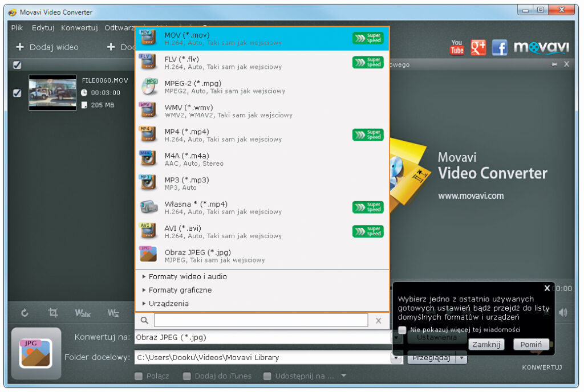Image resolution: width=584 pixels, height=392 pixels.
Task: Click the Zamknij button
Action: (486, 344)
